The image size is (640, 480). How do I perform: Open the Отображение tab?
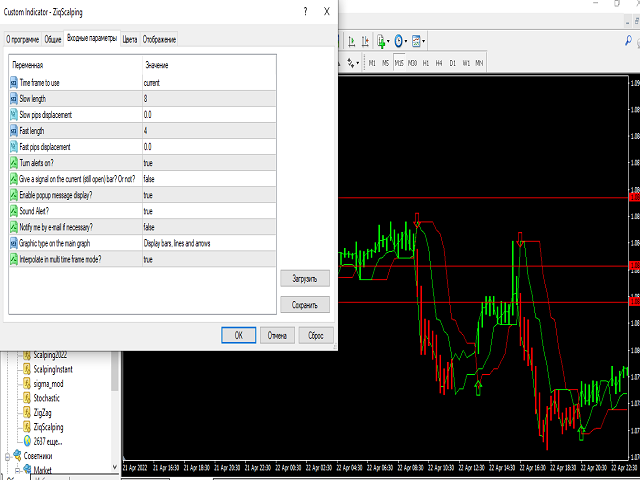coord(159,40)
